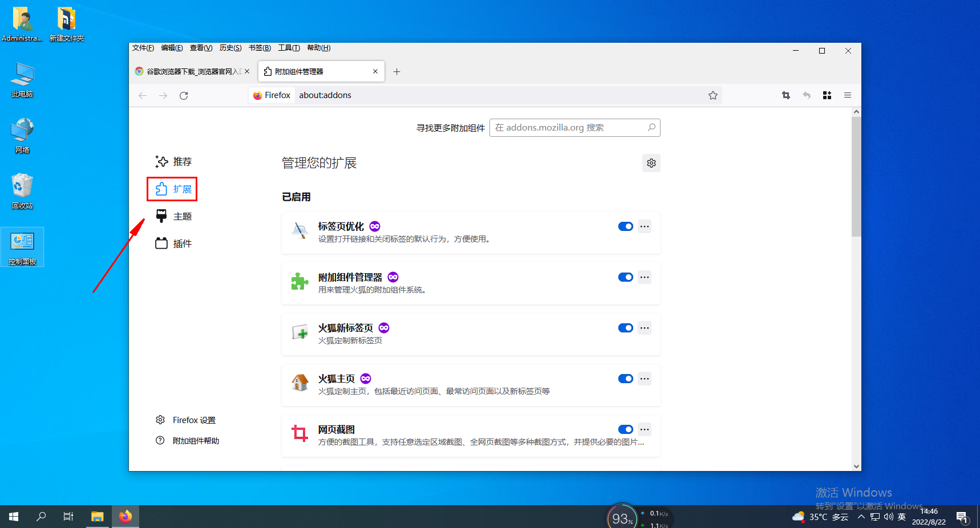Open the 编辑(E) menu
This screenshot has height=528, width=980.
tap(172, 48)
